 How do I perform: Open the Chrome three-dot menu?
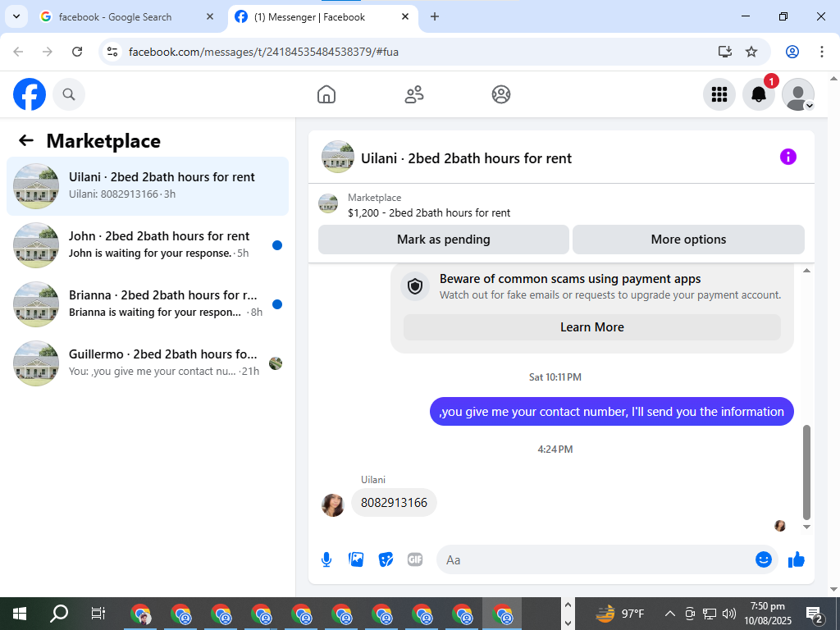[821, 52]
